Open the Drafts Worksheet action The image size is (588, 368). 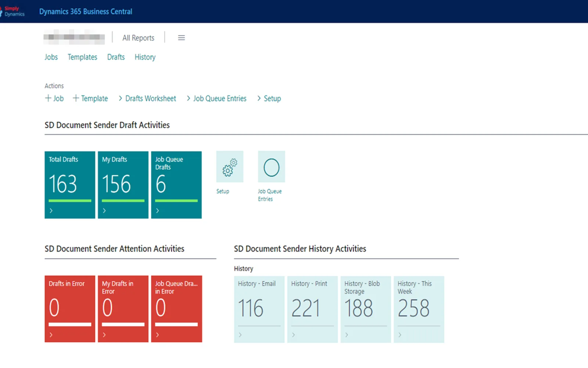(x=147, y=98)
